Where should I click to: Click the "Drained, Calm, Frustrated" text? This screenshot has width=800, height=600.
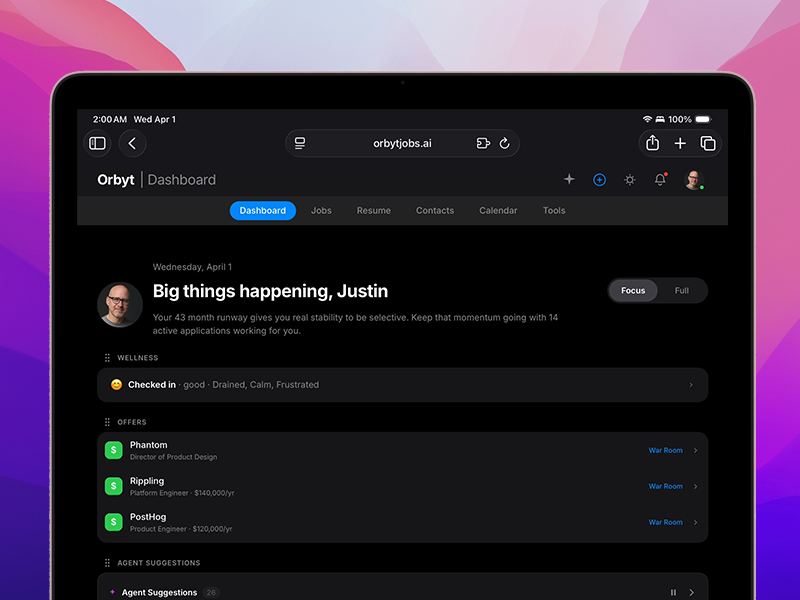point(265,385)
